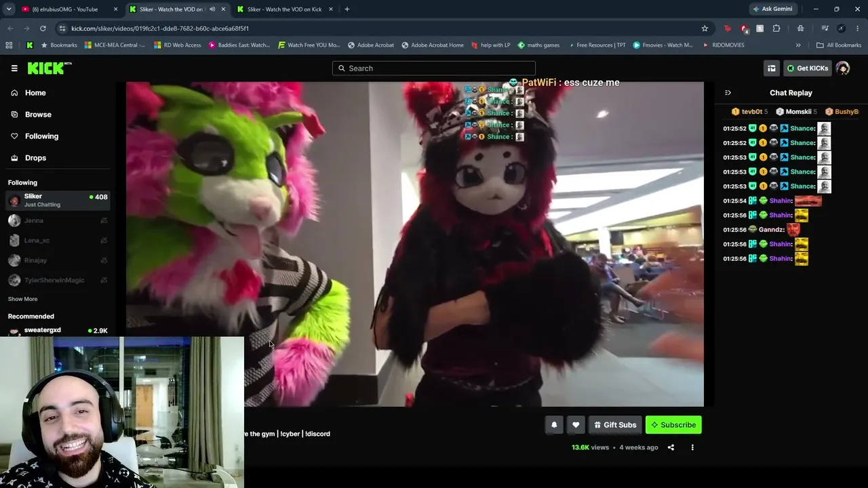Open the Watch Free YOU Mo... bookmark
Image resolution: width=868 pixels, height=488 pixels.
pyautogui.click(x=309, y=45)
